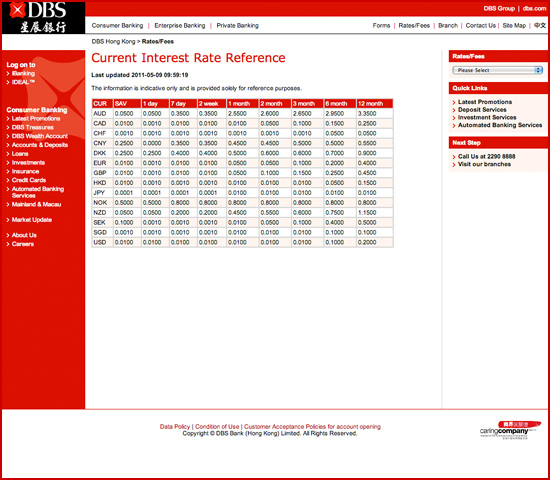
Task: Click the DBS logo
Action: 43,18
